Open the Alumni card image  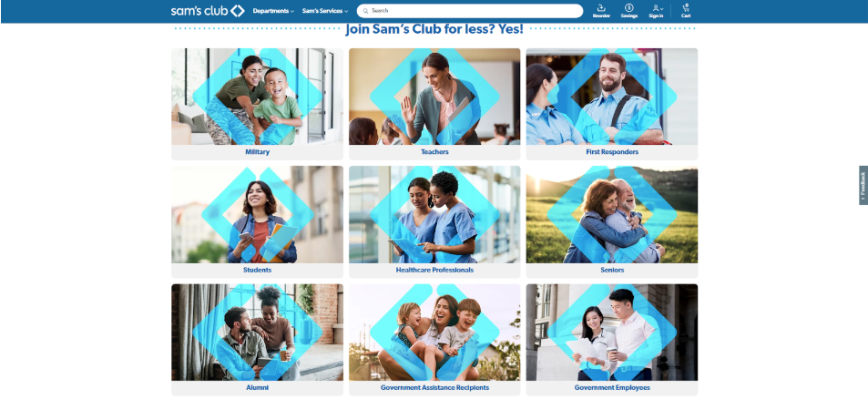click(x=257, y=333)
